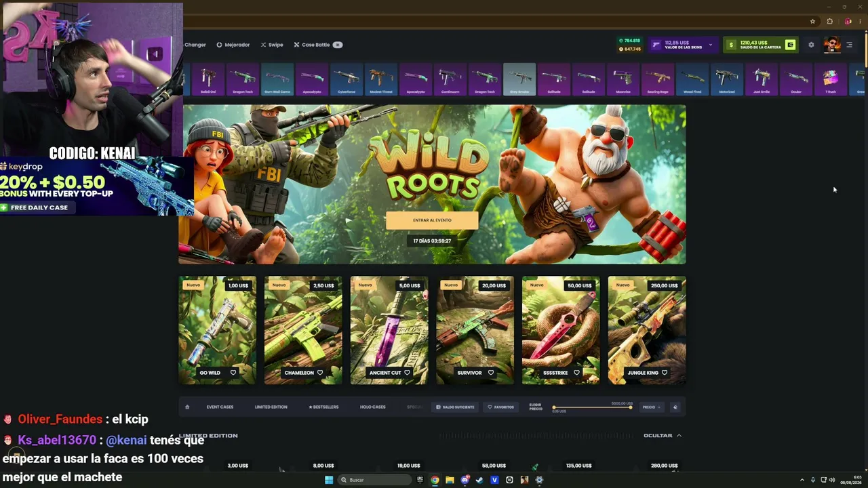Click the Searing Rage skin in the feed
The height and width of the screenshot is (488, 868).
coord(658,79)
